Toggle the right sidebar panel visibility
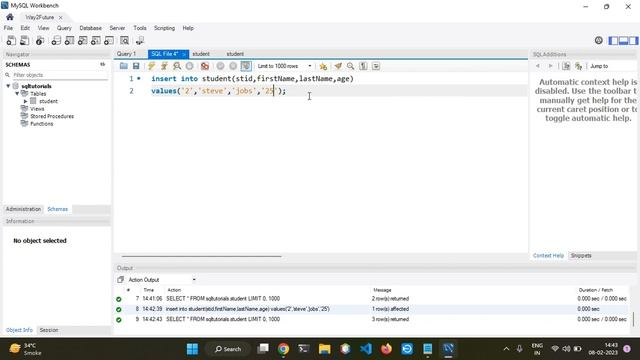 pyautogui.click(x=633, y=40)
